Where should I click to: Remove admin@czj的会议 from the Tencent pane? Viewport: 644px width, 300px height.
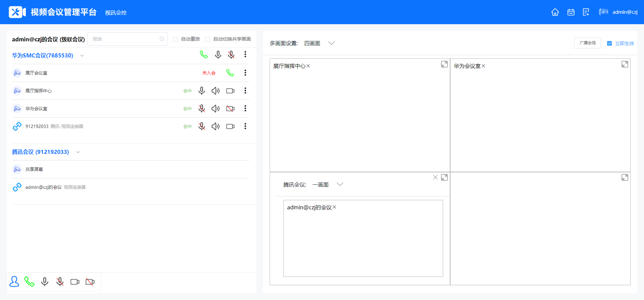(334, 207)
